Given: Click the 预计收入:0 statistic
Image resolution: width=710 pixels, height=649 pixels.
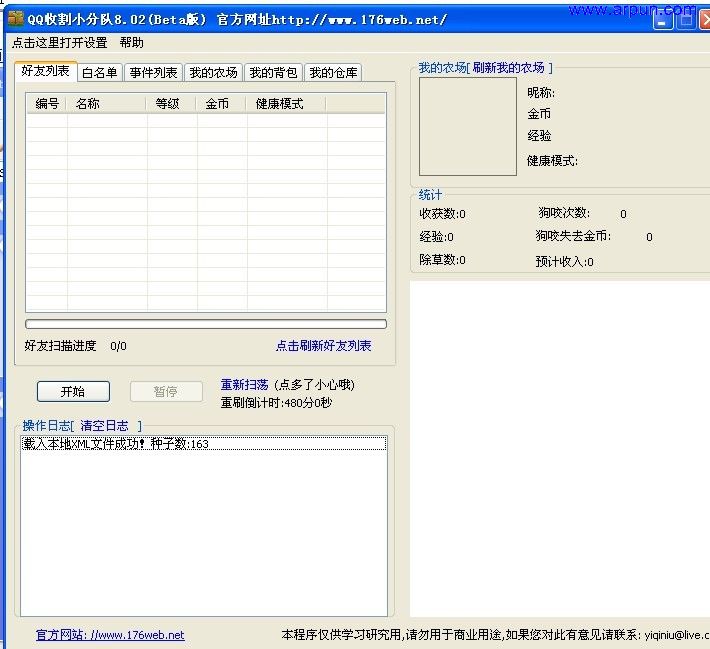Looking at the screenshot, I should (x=564, y=261).
